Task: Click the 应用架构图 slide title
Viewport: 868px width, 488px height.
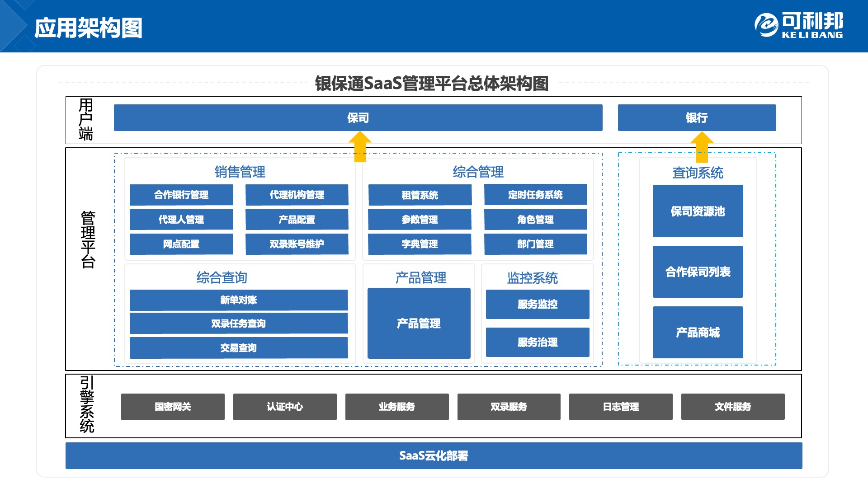Action: [x=89, y=28]
